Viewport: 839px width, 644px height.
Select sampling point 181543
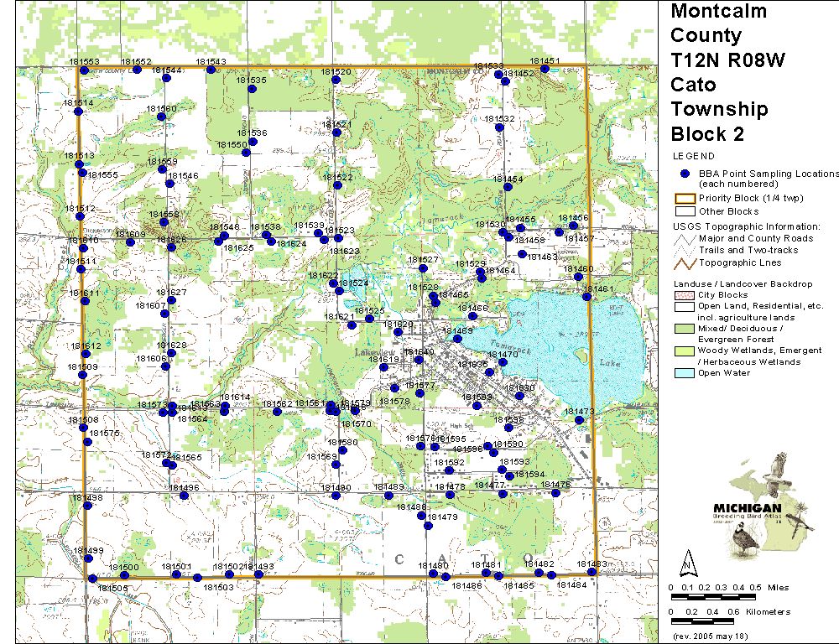point(211,70)
